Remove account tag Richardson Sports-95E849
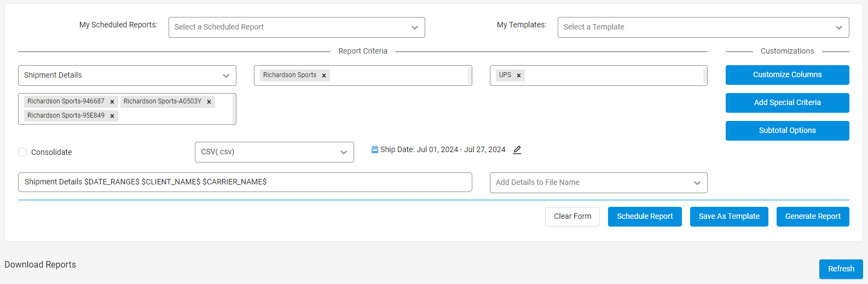The image size is (868, 284). 112,116
